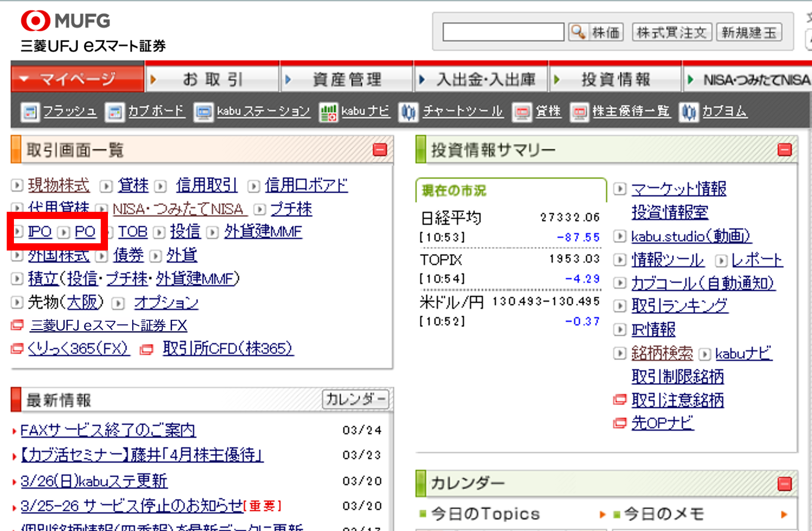Viewport: 812px width, 531px height.
Task: Open the サービス停止のお知らせ news link
Action: click(132, 506)
